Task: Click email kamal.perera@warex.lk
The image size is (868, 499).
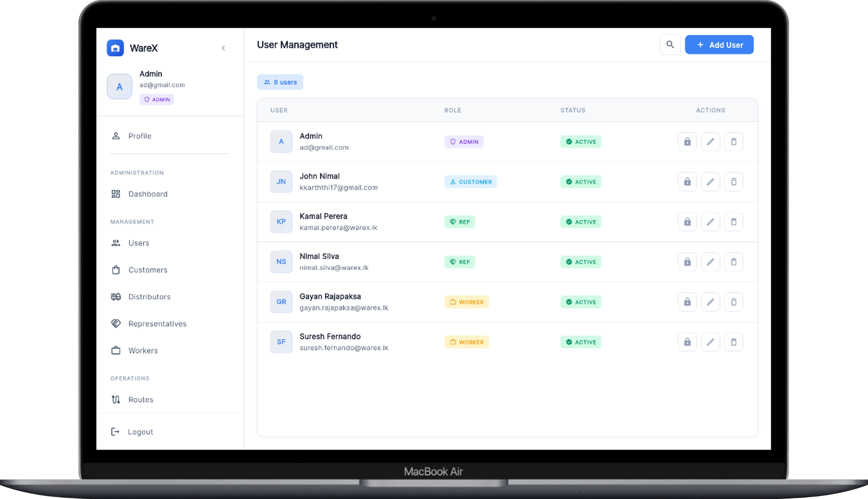Action: coord(338,228)
